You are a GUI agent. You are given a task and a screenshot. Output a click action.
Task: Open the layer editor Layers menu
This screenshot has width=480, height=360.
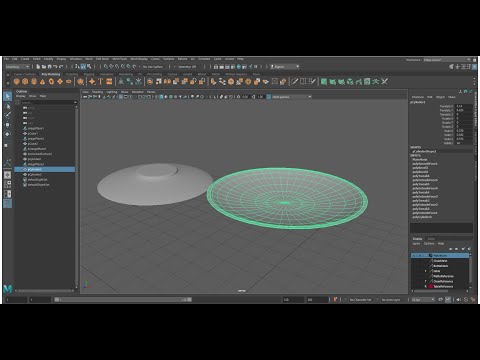tap(416, 244)
